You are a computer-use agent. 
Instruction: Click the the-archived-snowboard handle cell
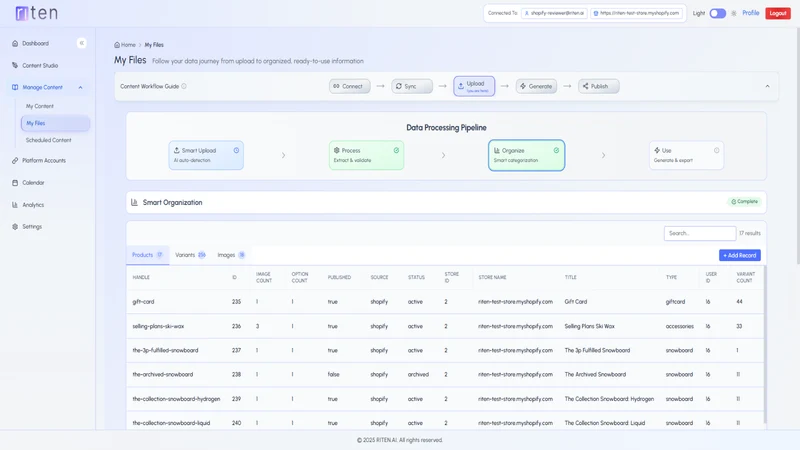163,374
